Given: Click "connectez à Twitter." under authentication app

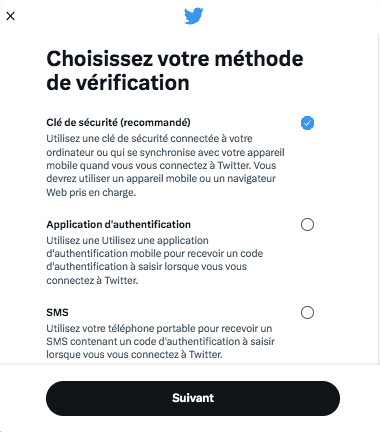Looking at the screenshot, I should (x=92, y=280).
